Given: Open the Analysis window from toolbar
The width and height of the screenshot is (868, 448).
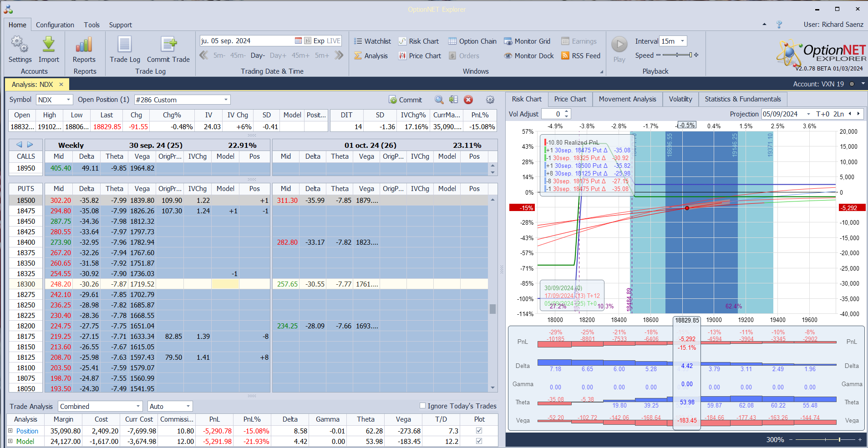Looking at the screenshot, I should [x=371, y=56].
